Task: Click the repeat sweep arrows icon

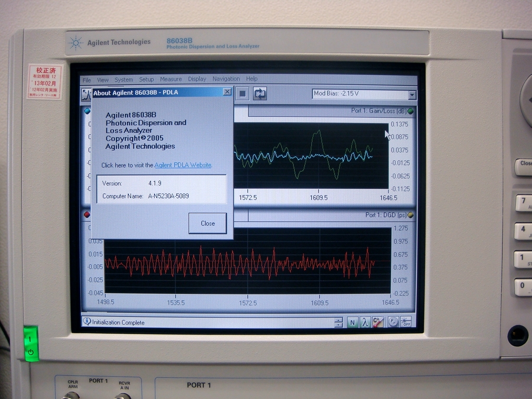Action: pos(260,93)
